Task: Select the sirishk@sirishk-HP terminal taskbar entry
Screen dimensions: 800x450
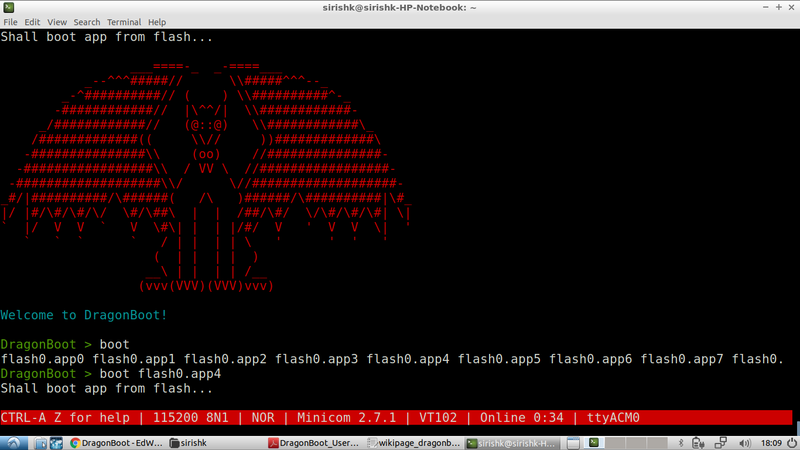Action: coord(513,442)
